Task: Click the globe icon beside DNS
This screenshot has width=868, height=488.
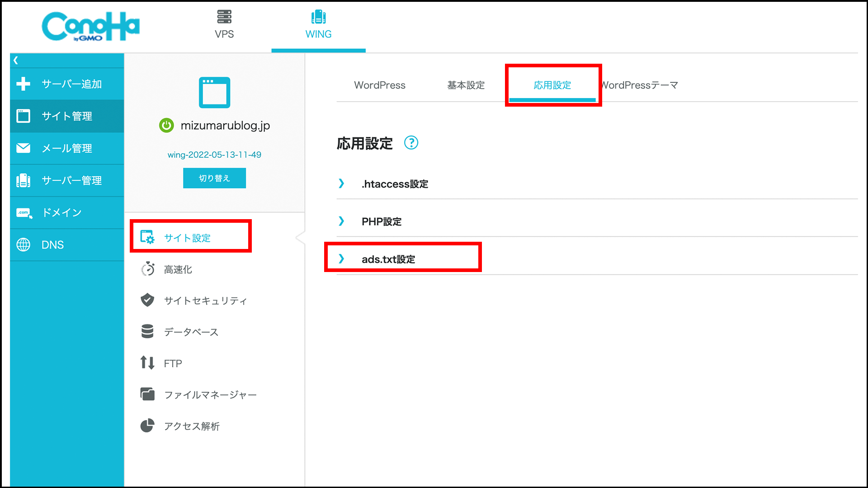Action: pyautogui.click(x=23, y=244)
